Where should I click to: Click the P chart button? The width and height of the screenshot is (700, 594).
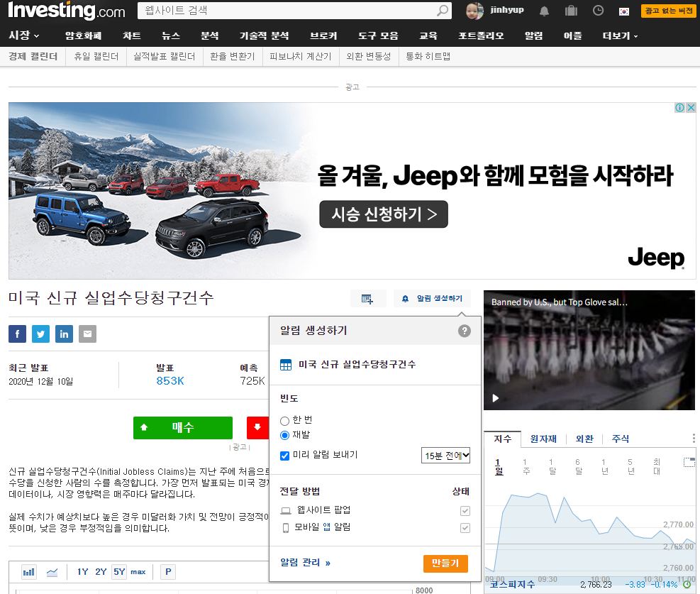168,572
